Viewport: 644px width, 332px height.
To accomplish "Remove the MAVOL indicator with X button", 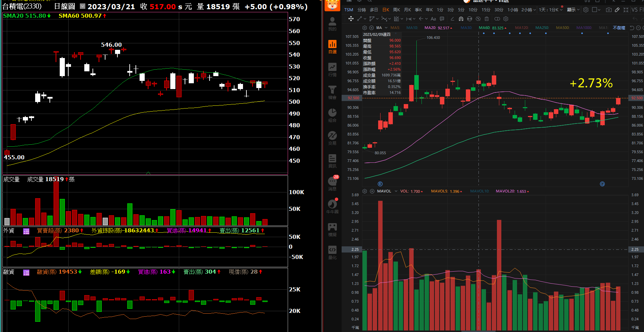I will point(372,191).
